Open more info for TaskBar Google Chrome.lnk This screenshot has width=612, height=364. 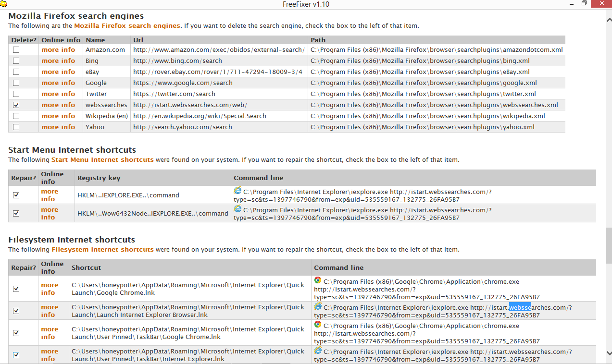[x=50, y=333]
